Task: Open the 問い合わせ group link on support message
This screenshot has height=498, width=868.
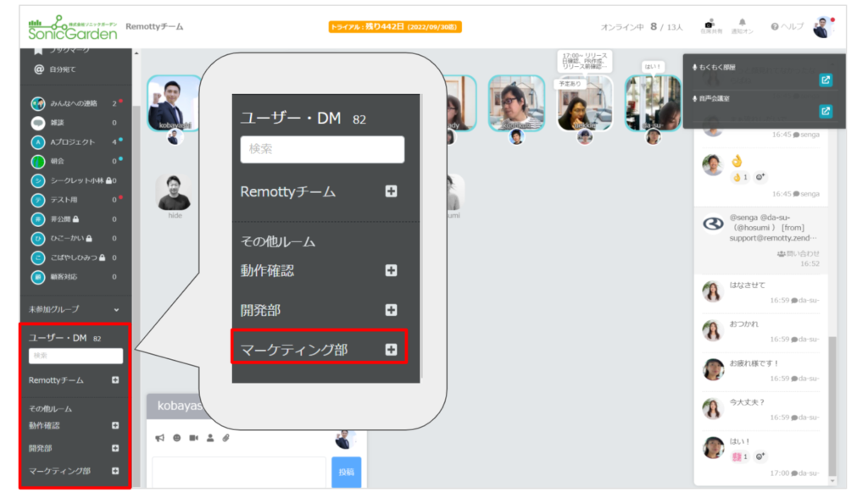Action: pos(798,254)
